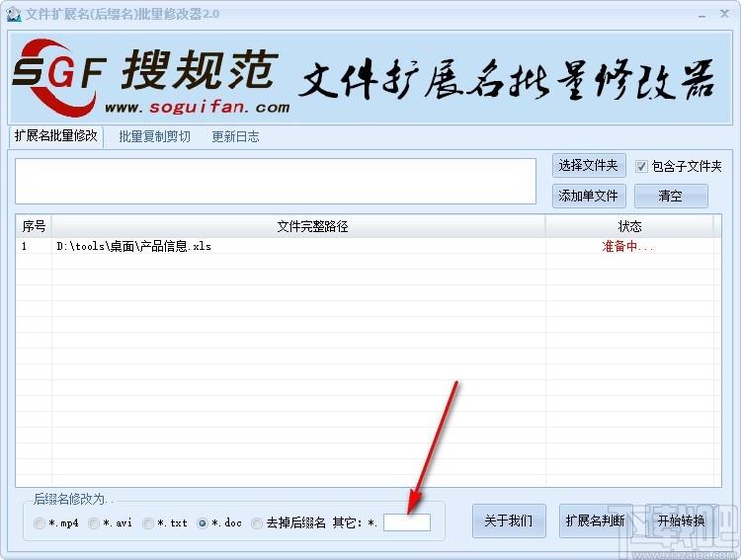Switch to the 批量复制剪切 tab

click(154, 136)
